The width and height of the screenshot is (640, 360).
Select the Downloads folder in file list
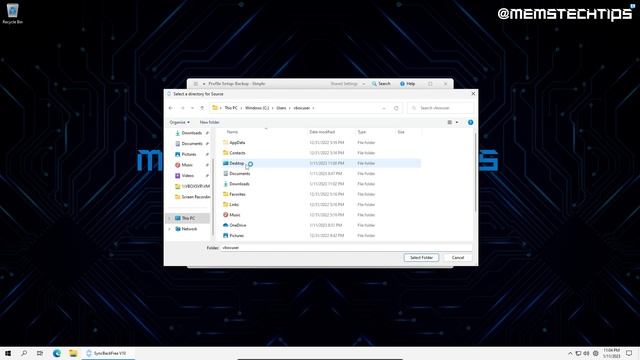pyautogui.click(x=239, y=184)
